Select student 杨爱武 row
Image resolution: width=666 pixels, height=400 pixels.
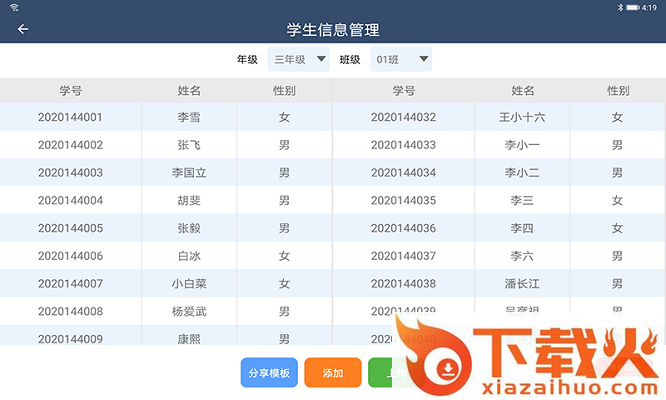tap(189, 312)
